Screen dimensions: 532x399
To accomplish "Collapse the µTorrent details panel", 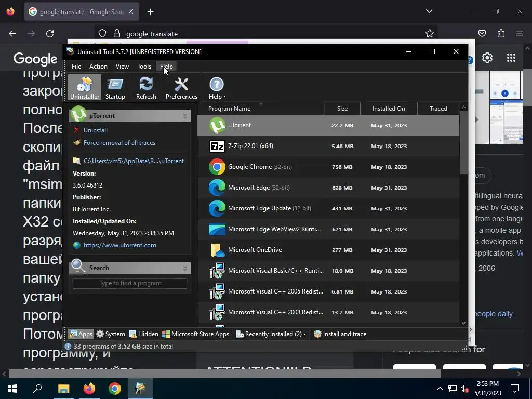I will click(185, 116).
